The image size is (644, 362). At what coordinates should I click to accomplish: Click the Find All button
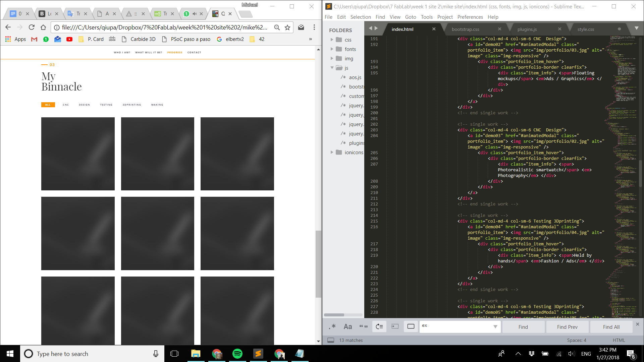[611, 327]
